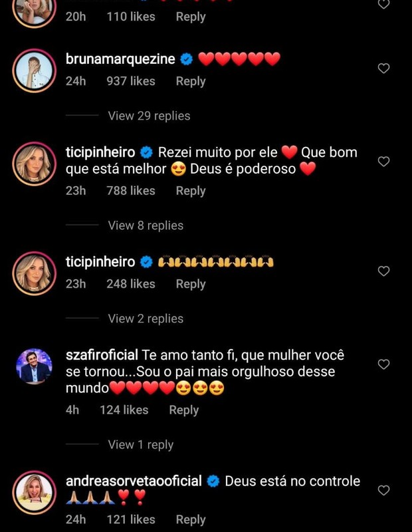The width and height of the screenshot is (412, 532).
Task: Expand 'View 8 replies' thread
Action: click(146, 225)
